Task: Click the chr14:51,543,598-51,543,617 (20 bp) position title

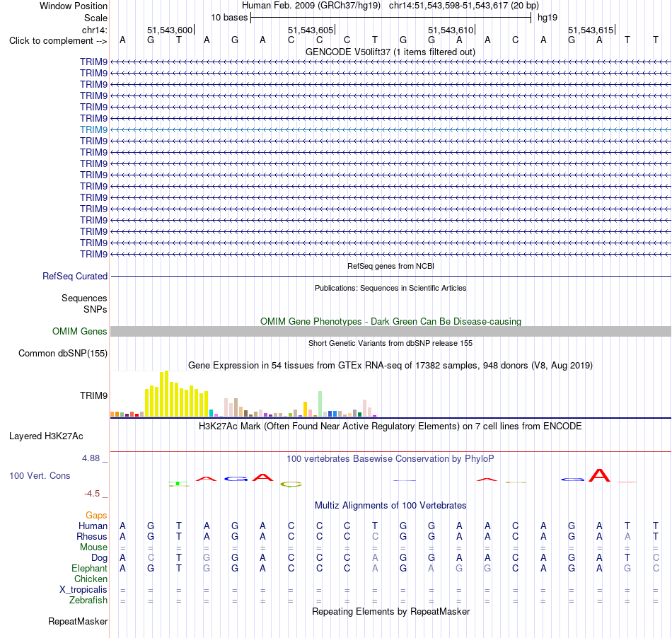Action: pos(464,6)
